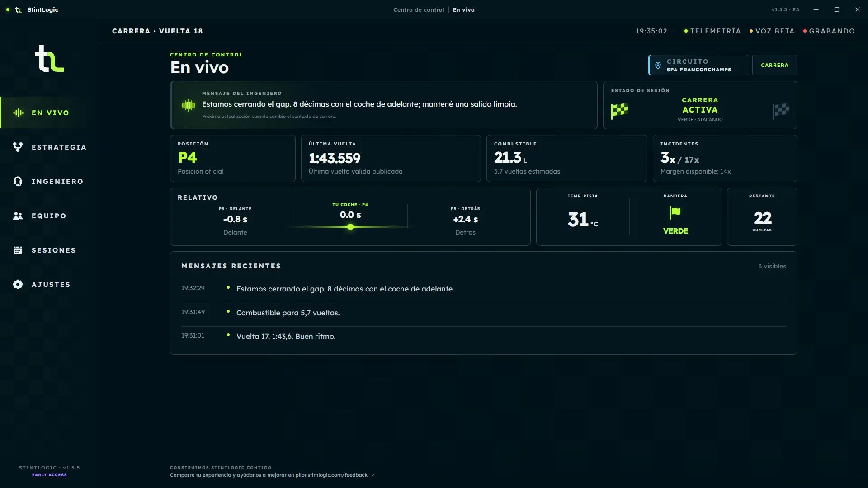Viewport: 868px width, 488px height.
Task: Click the 1:43.559 last lap time
Action: 335,158
